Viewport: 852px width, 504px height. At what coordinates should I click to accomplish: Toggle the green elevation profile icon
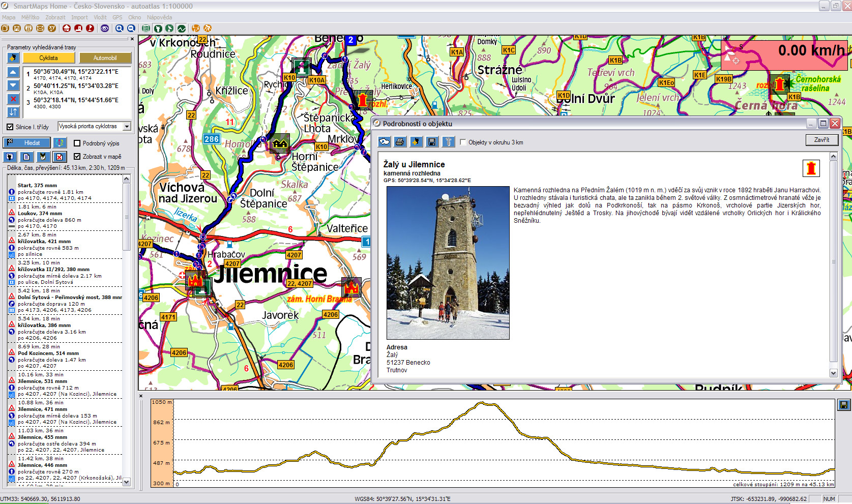[181, 28]
